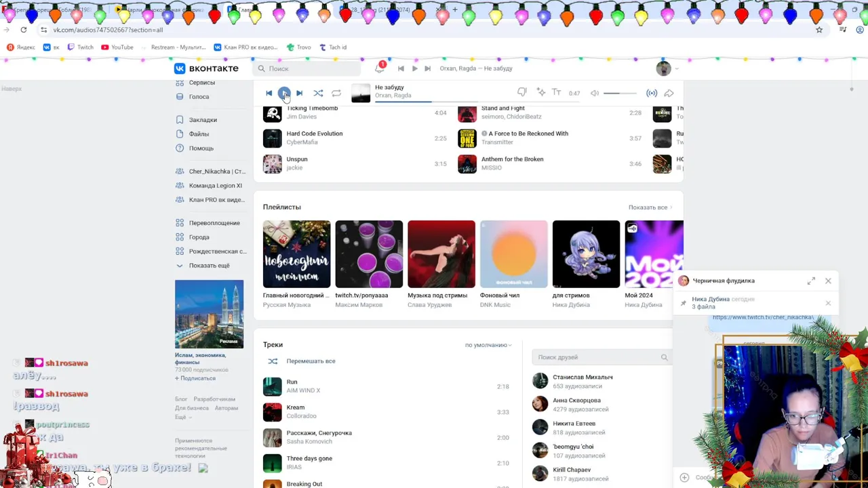The image size is (868, 488).
Task: Click header next track button
Action: click(427, 68)
